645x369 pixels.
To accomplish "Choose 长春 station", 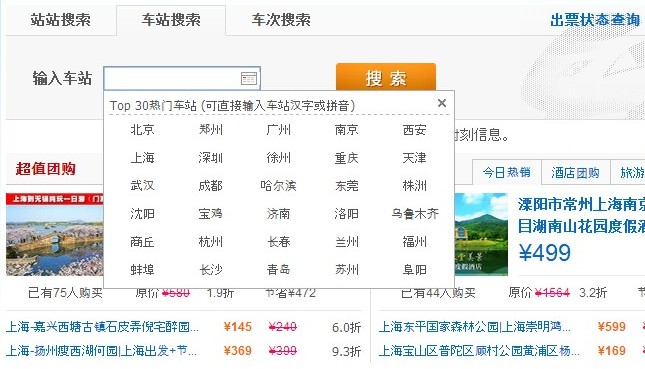I will pyautogui.click(x=278, y=242).
